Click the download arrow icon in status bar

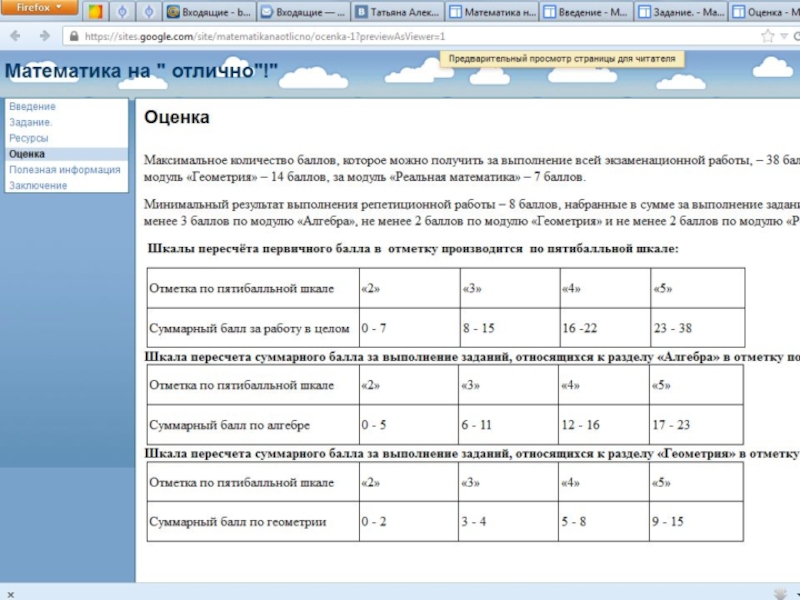(781, 591)
